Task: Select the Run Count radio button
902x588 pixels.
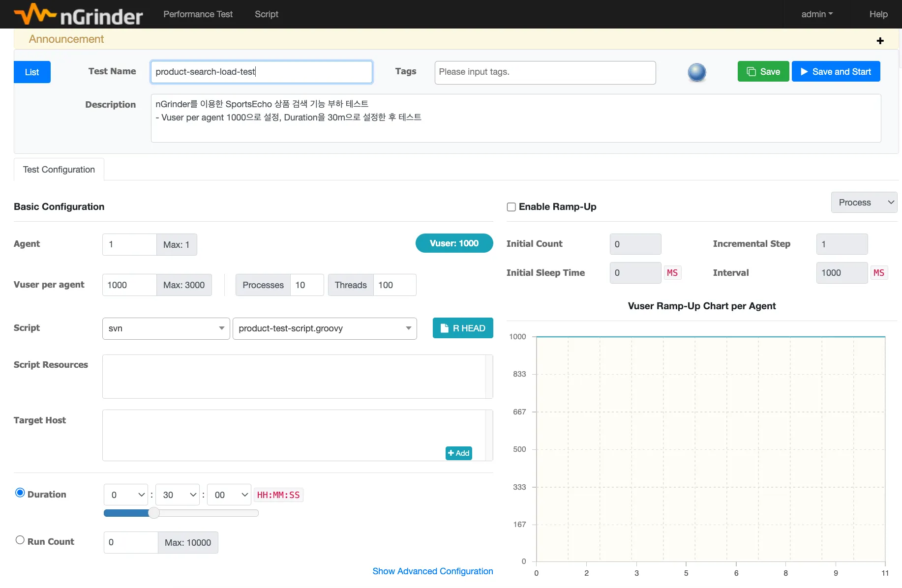Action: coord(20,540)
